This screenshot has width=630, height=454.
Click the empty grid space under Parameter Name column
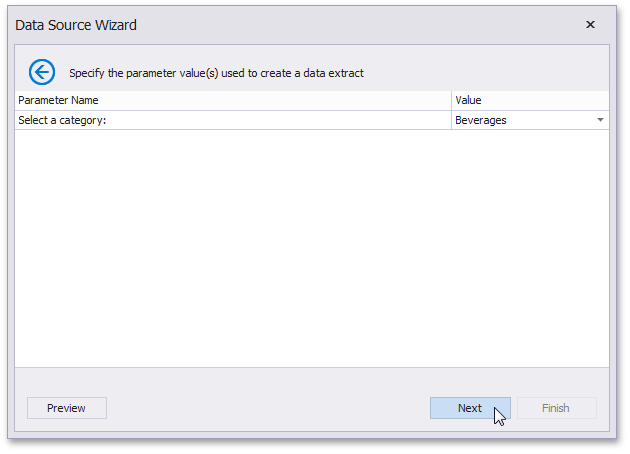coord(232,250)
